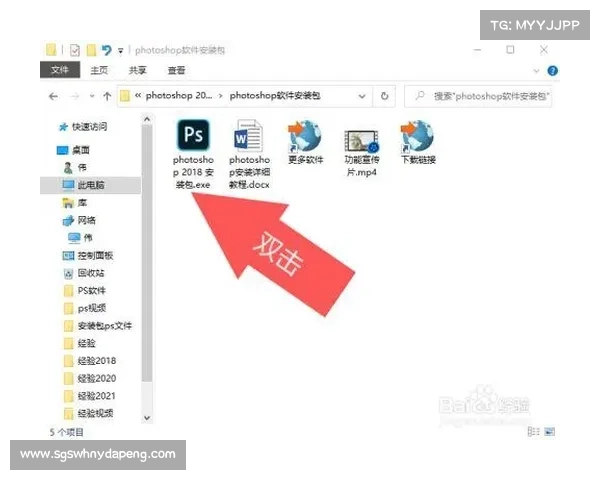This screenshot has height=480, width=600.
Task: Click the New Folder quick access icon
Action: [x=91, y=50]
